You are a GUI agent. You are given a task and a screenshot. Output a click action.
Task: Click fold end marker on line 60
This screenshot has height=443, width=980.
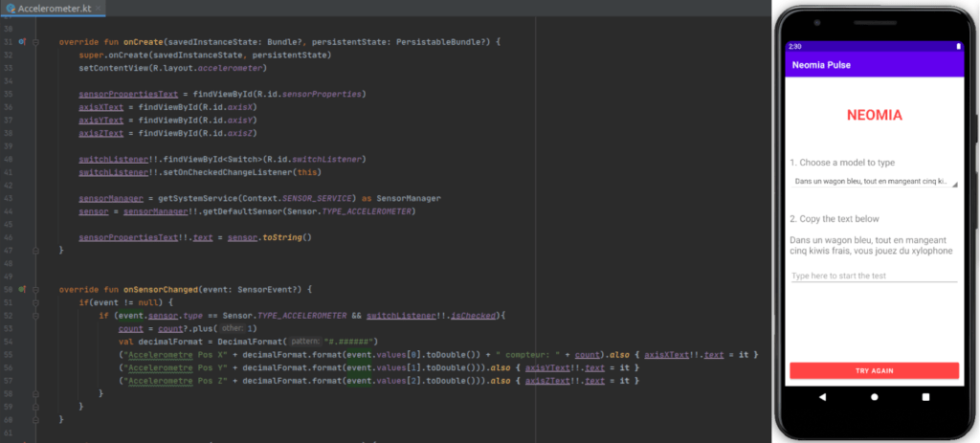(x=35, y=420)
